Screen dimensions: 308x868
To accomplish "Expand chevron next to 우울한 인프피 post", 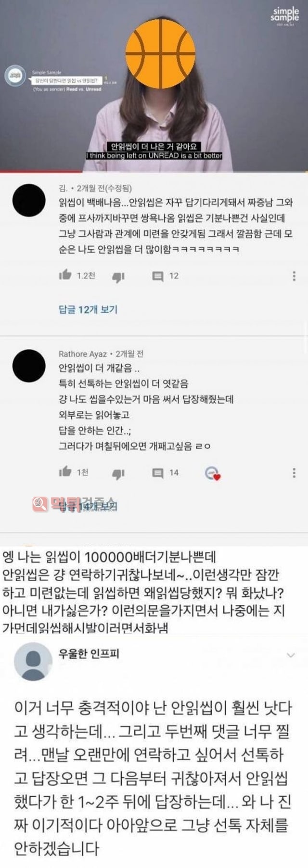I will [x=291, y=655].
